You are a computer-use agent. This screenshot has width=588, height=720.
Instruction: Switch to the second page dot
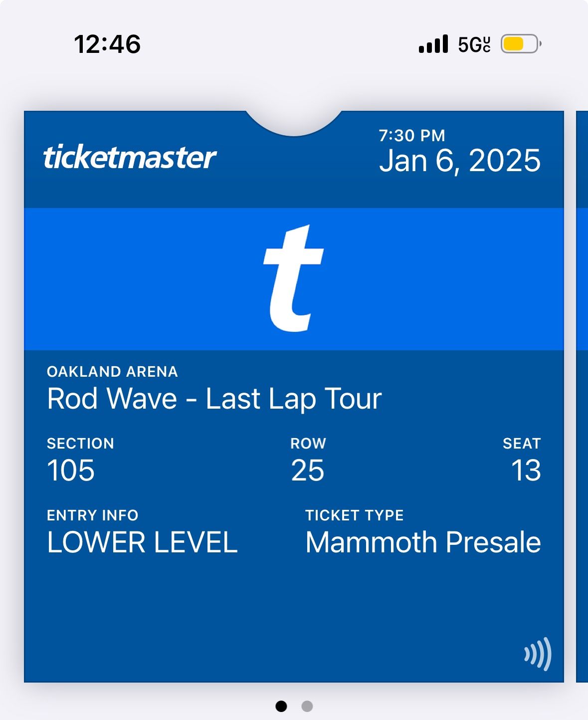pos(307,706)
